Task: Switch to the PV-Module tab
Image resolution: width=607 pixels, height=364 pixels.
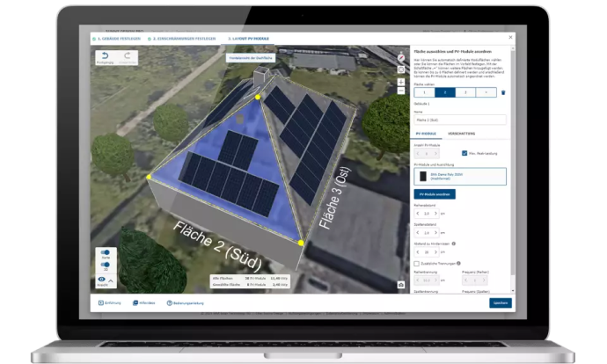Action: [426, 134]
